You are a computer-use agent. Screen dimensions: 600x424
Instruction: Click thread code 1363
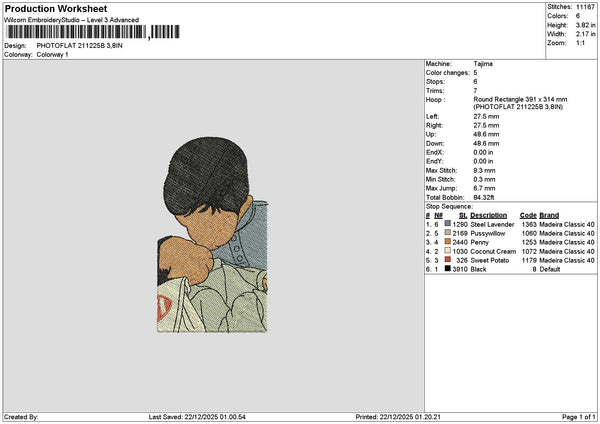click(x=529, y=224)
